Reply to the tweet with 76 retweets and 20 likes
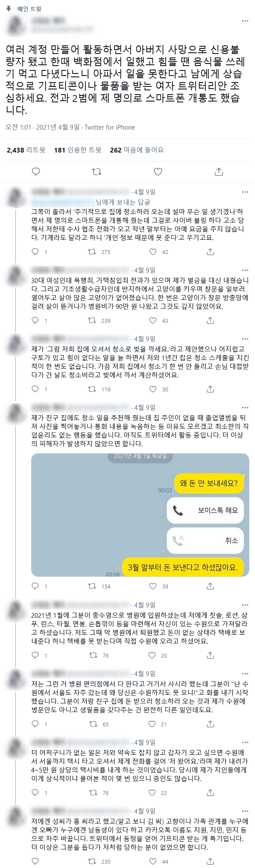The width and height of the screenshot is (255, 868). coord(35,655)
